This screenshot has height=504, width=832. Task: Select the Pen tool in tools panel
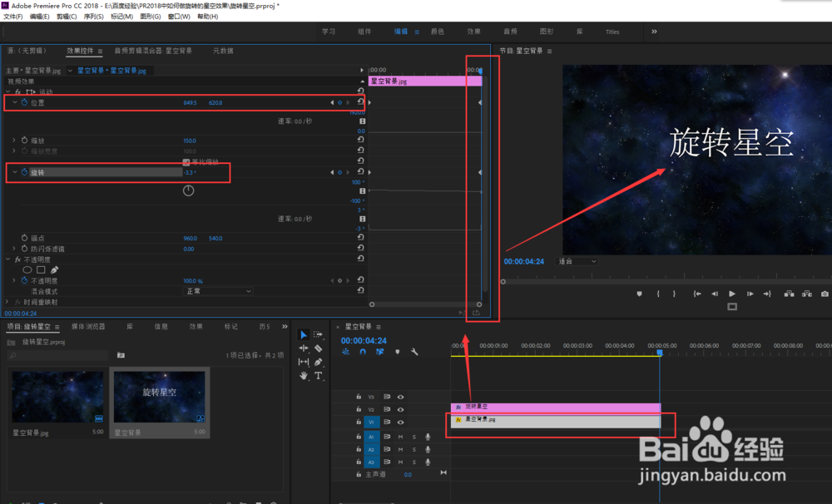pos(318,362)
